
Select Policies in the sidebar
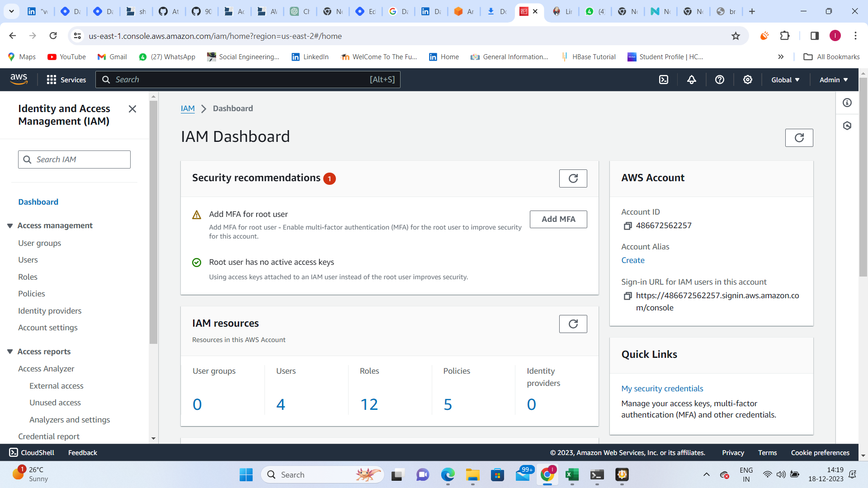[x=32, y=294]
